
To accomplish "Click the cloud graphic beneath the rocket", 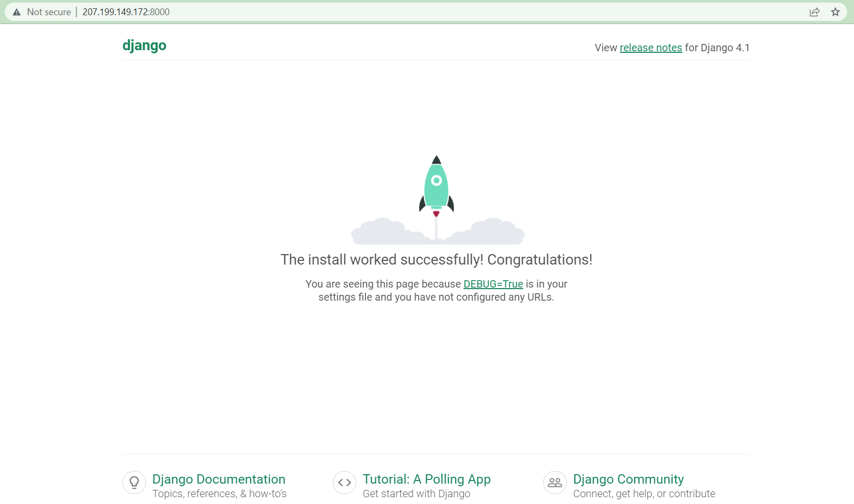I will click(x=437, y=232).
